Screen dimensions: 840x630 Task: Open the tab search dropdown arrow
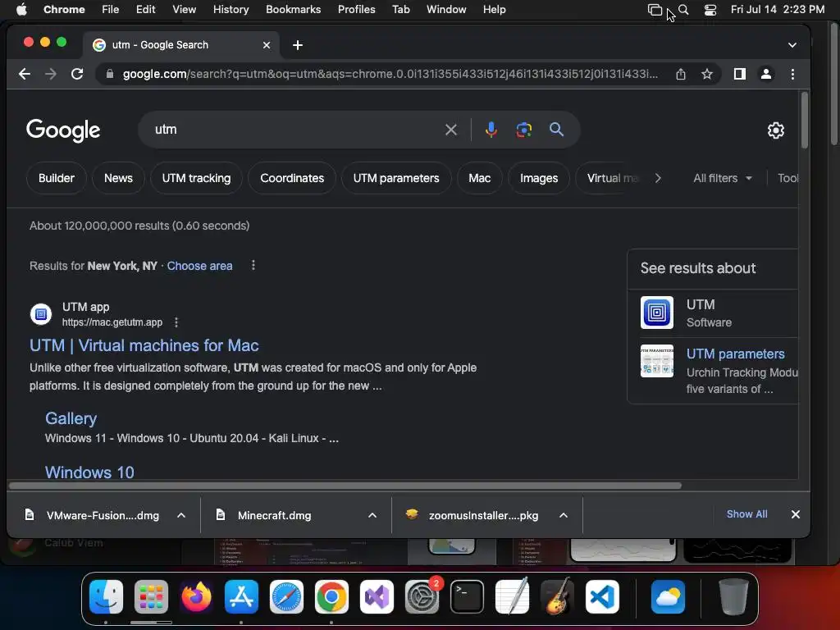792,45
